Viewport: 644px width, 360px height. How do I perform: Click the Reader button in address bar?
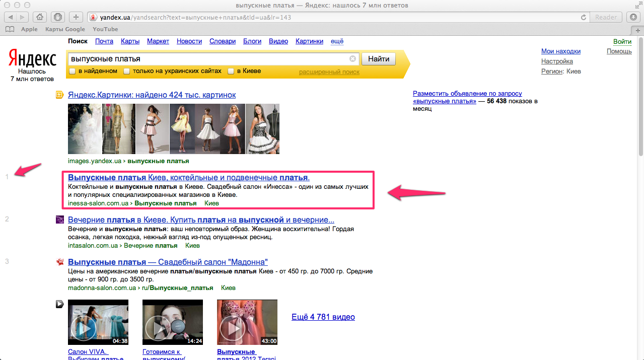click(x=606, y=17)
